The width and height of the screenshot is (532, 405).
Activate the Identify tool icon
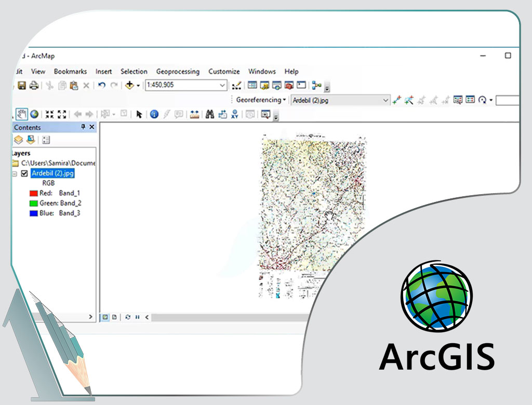click(154, 114)
